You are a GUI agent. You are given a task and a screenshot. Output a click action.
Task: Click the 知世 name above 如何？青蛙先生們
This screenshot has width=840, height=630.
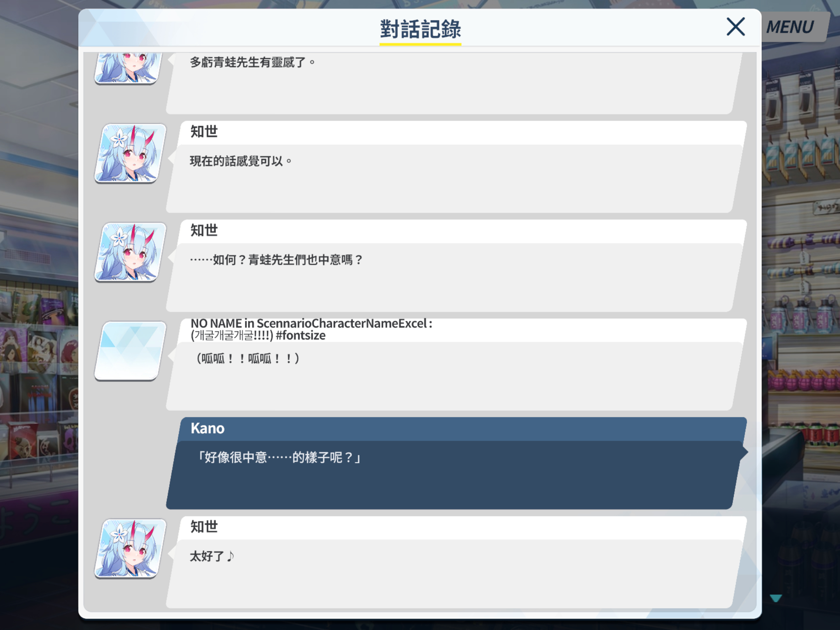[x=204, y=230]
